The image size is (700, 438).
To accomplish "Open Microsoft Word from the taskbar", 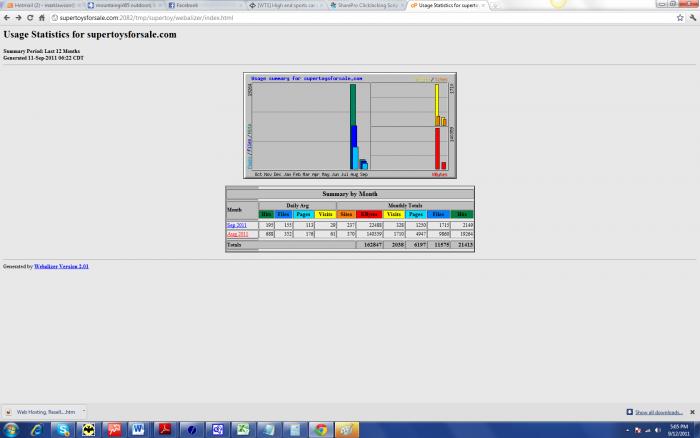I will pos(139,430).
